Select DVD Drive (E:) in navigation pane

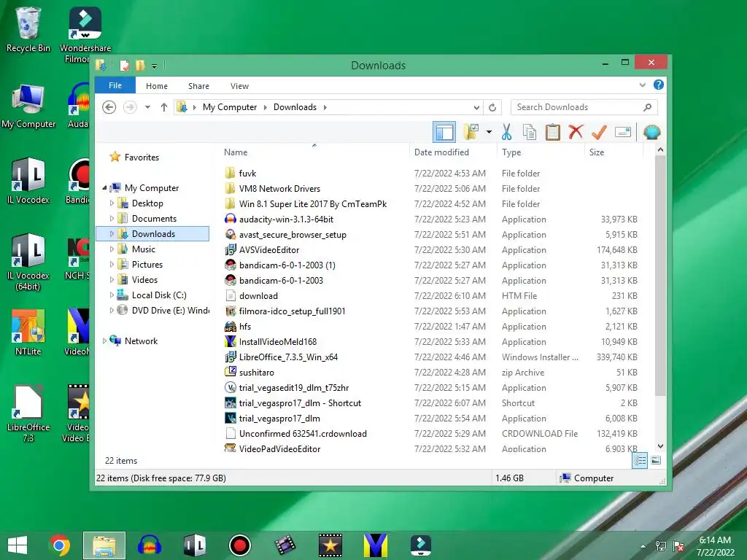coord(171,311)
